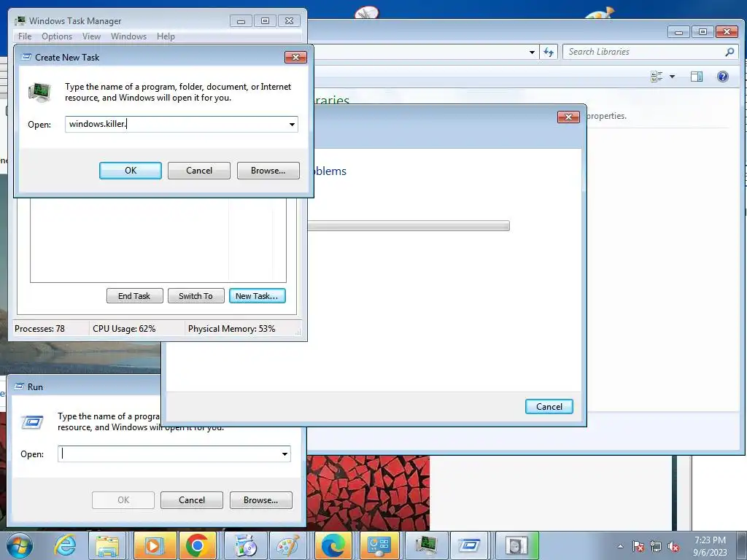747x560 pixels.
Task: Open Windows Explorer folder taskbar icon
Action: point(107,545)
